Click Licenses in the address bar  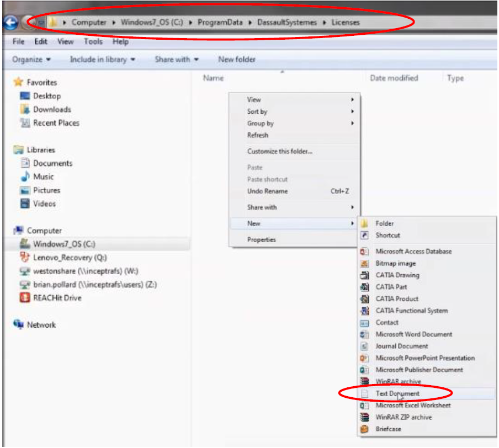(346, 23)
